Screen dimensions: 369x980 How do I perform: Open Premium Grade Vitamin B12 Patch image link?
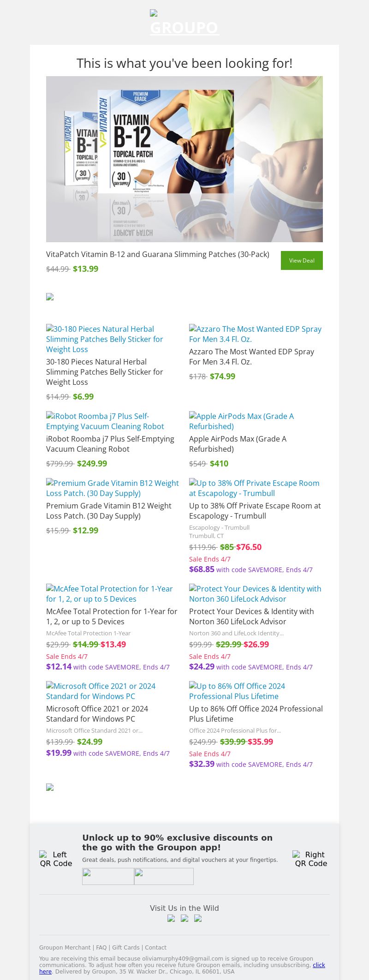click(112, 488)
